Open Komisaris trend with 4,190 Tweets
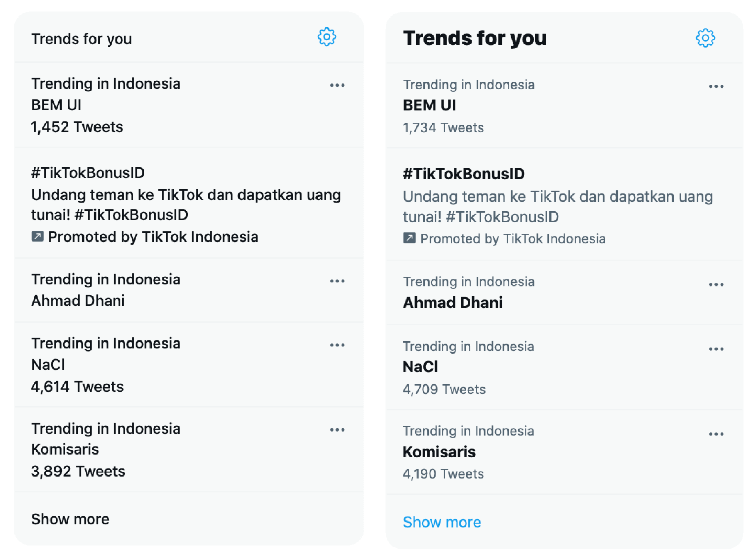This screenshot has height=560, width=756. click(439, 452)
